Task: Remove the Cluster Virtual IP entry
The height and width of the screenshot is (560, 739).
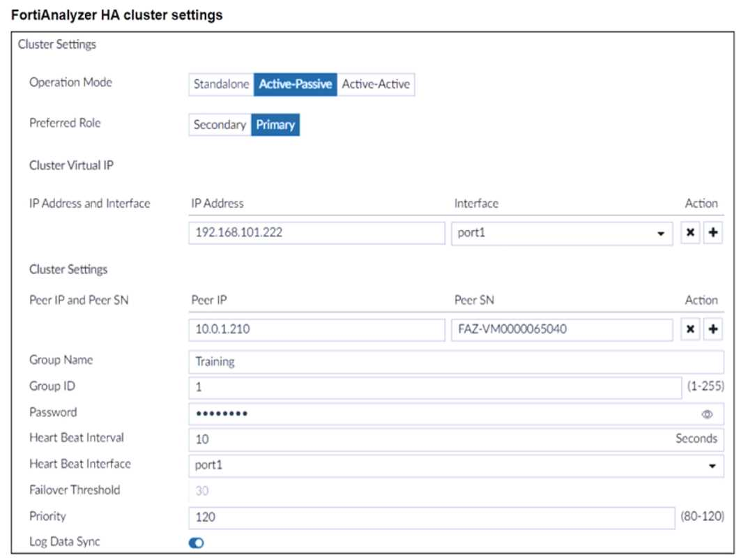Action: pos(690,234)
